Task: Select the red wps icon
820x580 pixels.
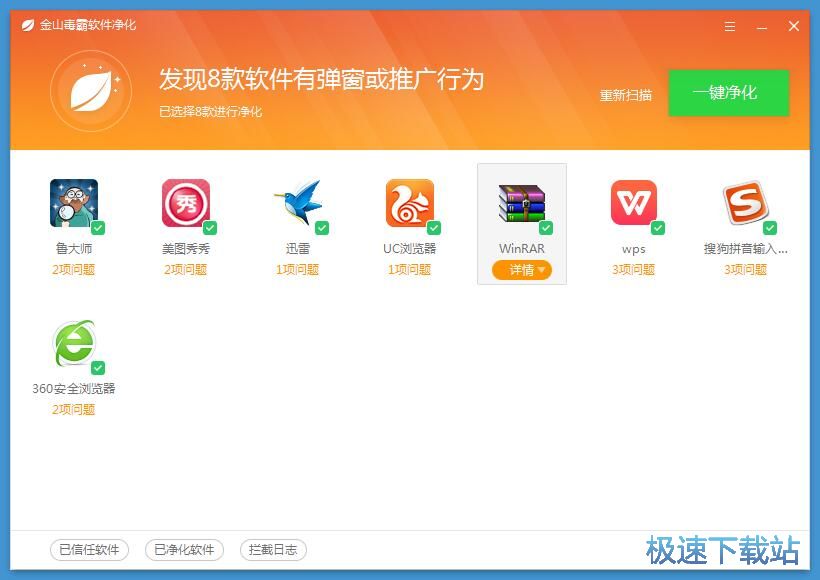Action: click(x=634, y=204)
